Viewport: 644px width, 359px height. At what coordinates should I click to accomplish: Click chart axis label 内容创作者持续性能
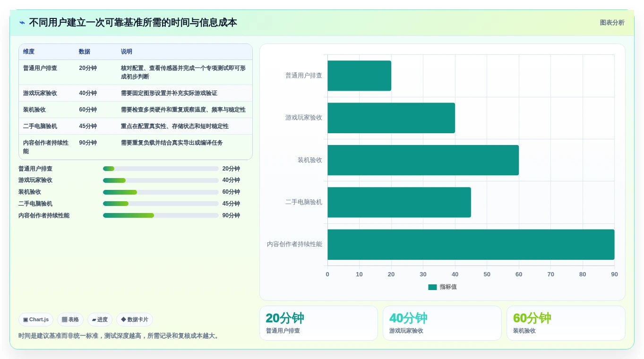click(x=295, y=245)
